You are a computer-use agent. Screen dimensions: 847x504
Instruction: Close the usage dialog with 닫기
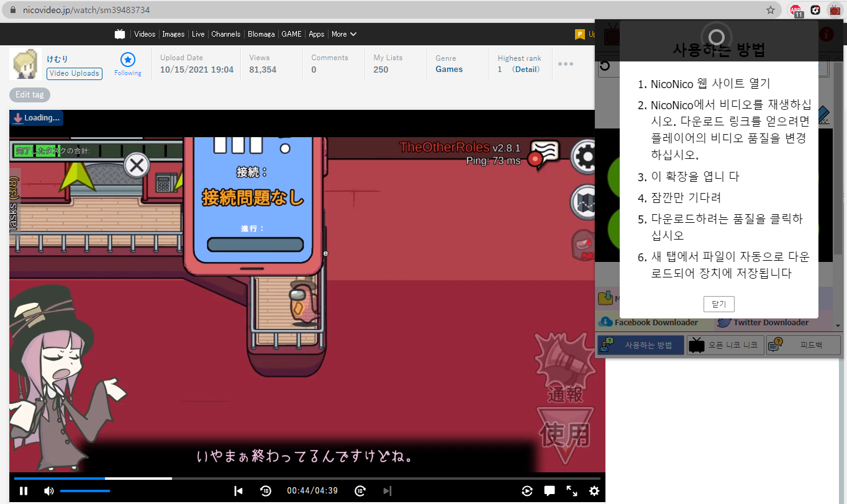(x=719, y=304)
